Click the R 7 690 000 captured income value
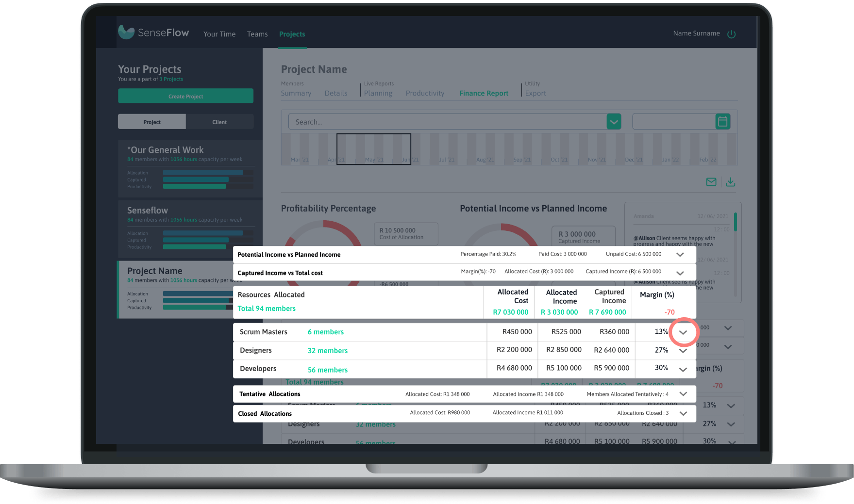This screenshot has width=854, height=504. pos(607,312)
